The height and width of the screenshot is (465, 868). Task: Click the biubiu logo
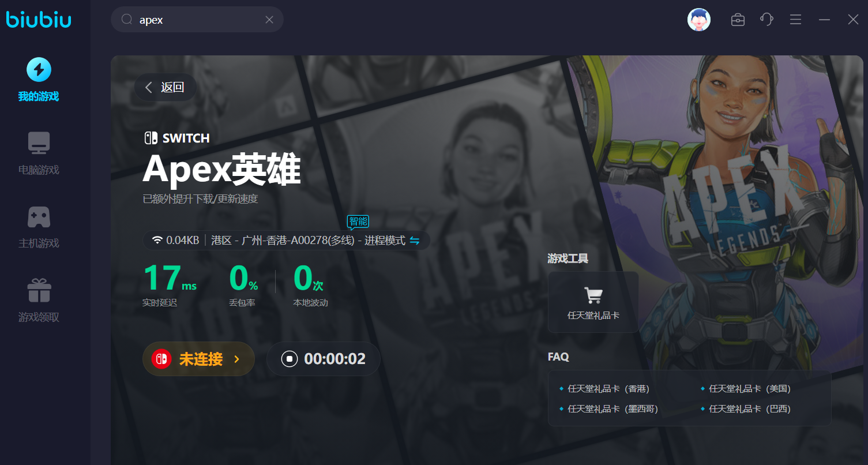tap(39, 20)
